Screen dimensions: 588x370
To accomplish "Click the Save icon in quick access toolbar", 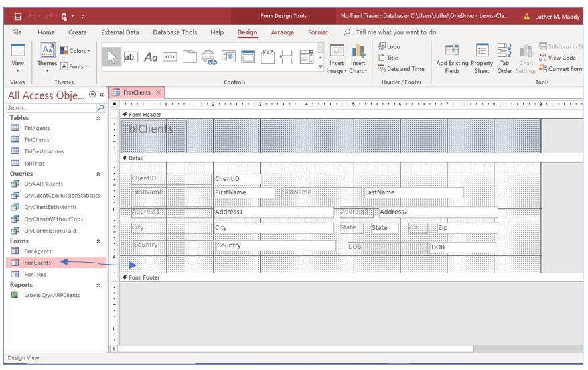I will pyautogui.click(x=17, y=17).
